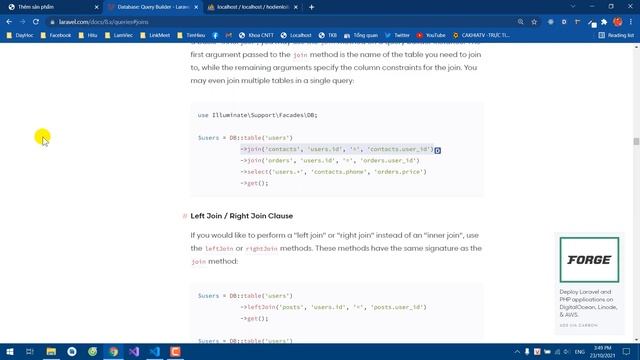Open the volume icon in the system tray
Viewport: 640px width, 360px height.
(x=567, y=352)
